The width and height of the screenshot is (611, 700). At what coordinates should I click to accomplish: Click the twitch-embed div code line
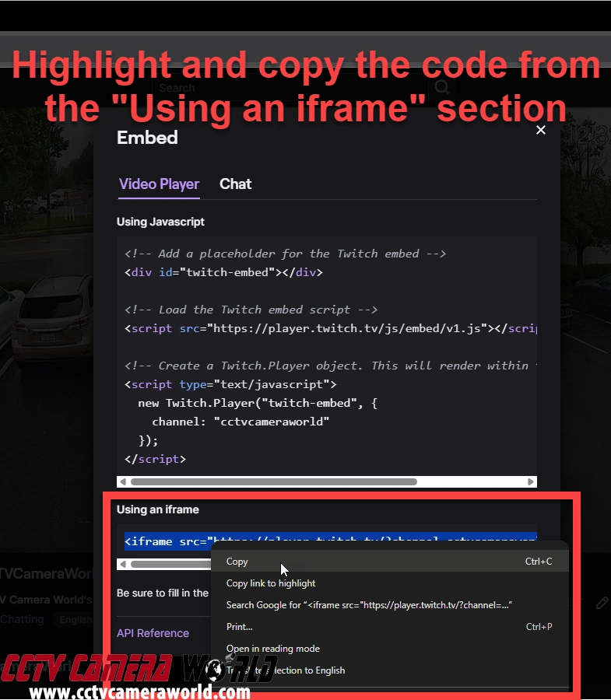(223, 272)
